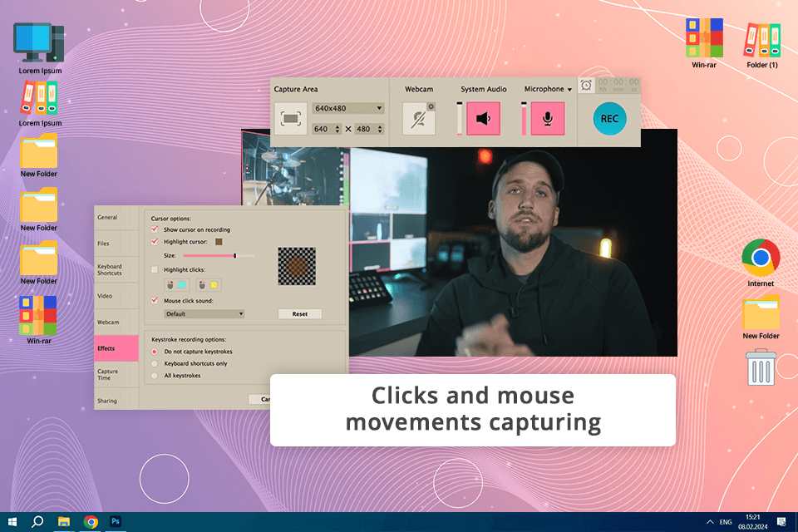Click the cursor highlight Size slider
This screenshot has width=798, height=532.
219,255
